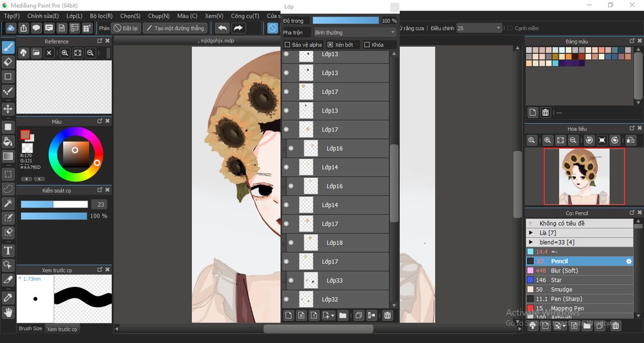
Task: Click the export icon in top toolbar
Action: click(23, 28)
